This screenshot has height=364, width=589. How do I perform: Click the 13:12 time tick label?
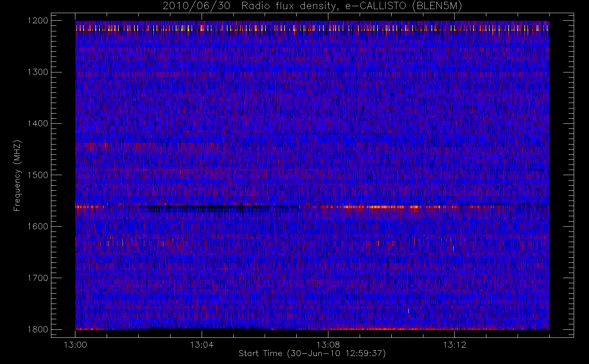click(454, 345)
